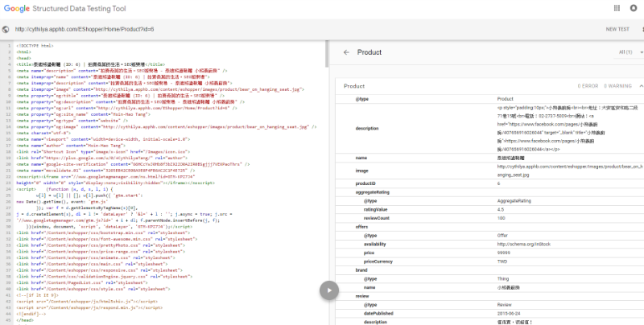644x325 pixels.
Task: Click the globe icon beside the URL
Action: tap(6, 29)
